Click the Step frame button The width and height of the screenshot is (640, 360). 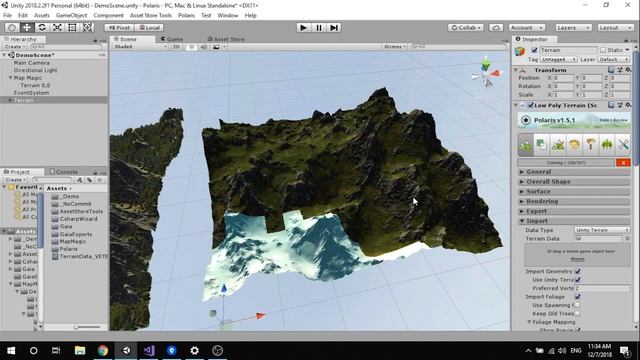[x=334, y=28]
